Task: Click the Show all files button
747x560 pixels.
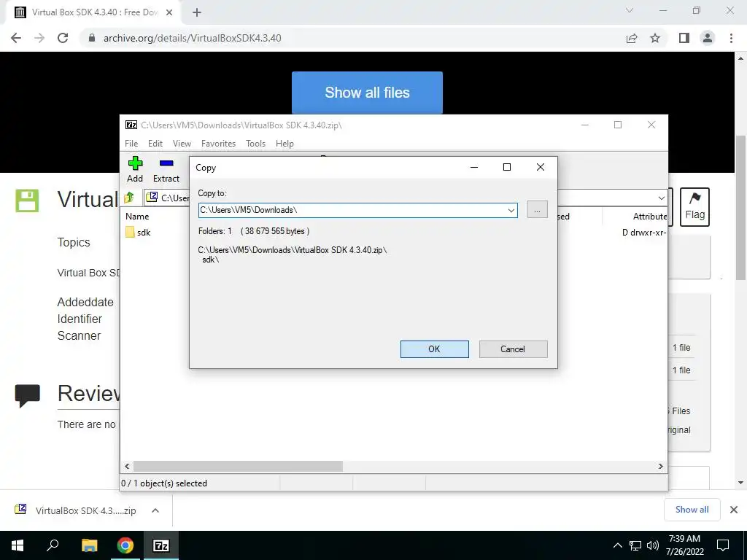Action: [368, 93]
